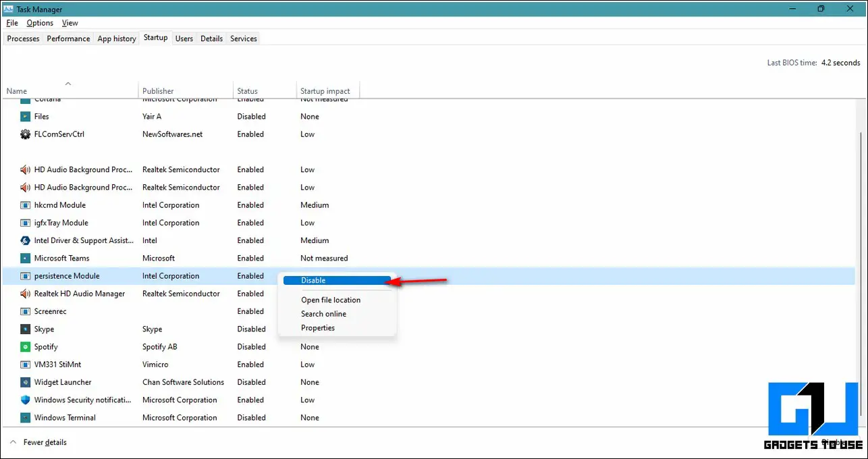The width and height of the screenshot is (868, 459).
Task: Switch to the Performance tab
Action: [x=68, y=38]
